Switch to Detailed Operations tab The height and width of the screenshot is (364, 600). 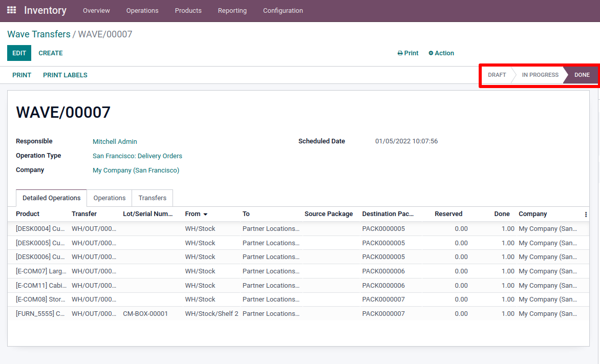click(51, 198)
